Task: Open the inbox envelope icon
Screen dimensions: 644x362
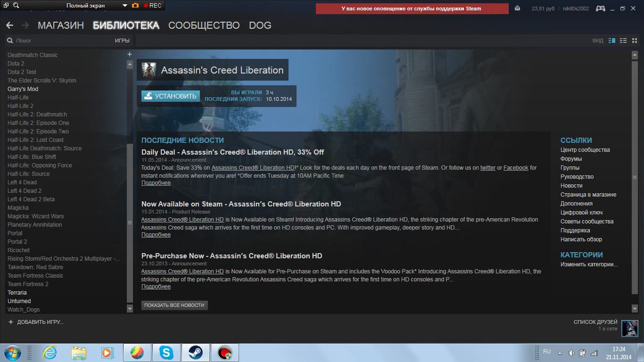Action: 518,8
